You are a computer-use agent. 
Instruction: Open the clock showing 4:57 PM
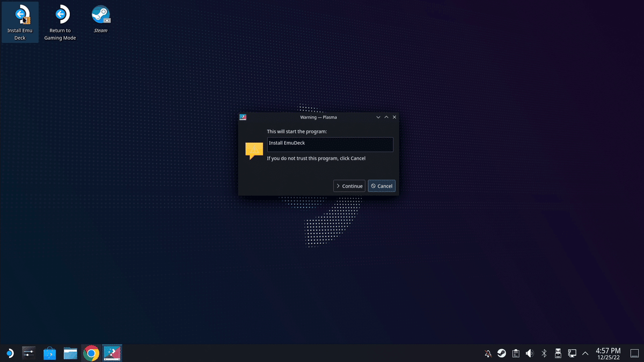tap(608, 353)
